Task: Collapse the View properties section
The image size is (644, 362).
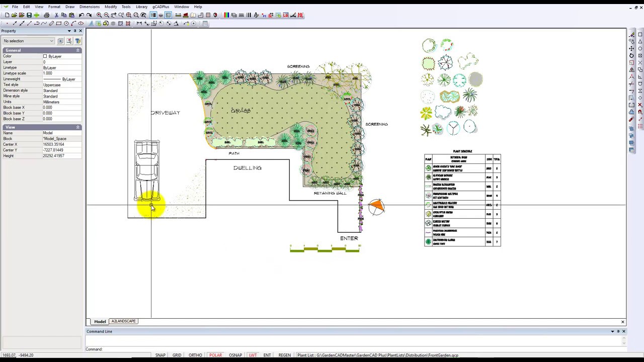Action: point(78,127)
